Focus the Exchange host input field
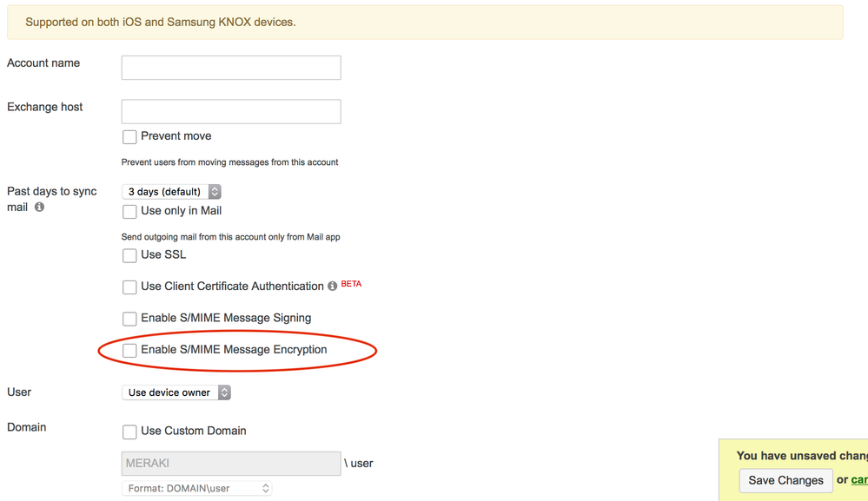Viewport: 868px width, 501px height. click(231, 111)
